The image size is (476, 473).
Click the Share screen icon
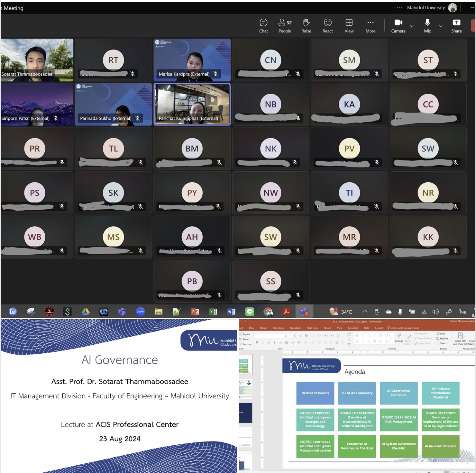pyautogui.click(x=456, y=26)
